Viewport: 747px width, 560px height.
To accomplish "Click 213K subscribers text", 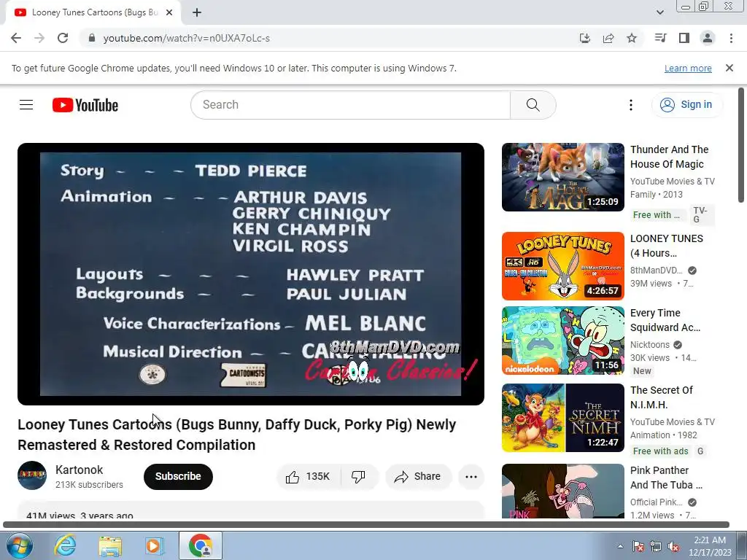I will pyautogui.click(x=89, y=485).
